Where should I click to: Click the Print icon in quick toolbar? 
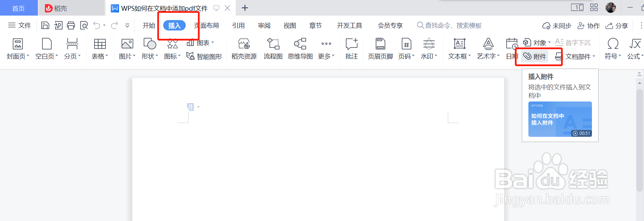tap(71, 25)
